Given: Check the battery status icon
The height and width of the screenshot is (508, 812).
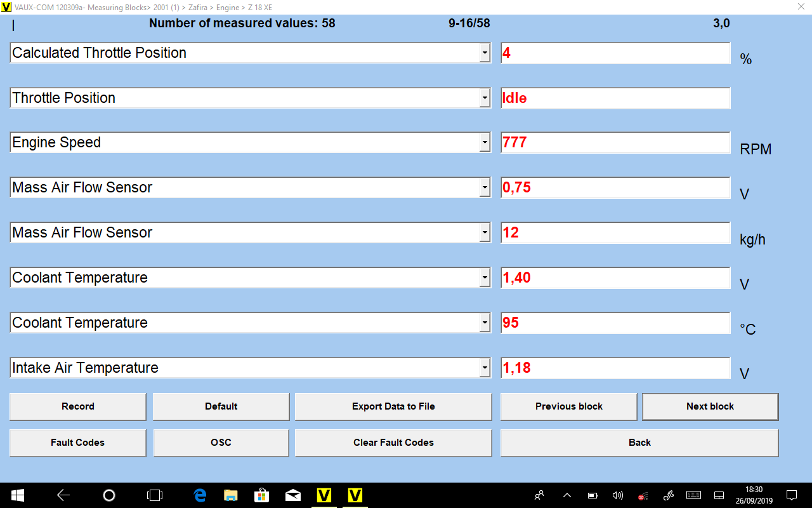Looking at the screenshot, I should [x=593, y=495].
